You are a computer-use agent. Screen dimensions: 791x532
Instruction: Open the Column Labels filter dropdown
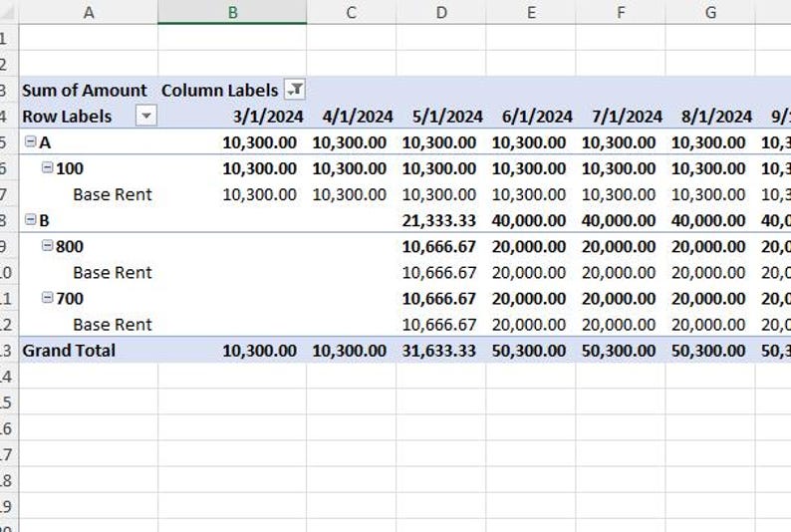[295, 90]
